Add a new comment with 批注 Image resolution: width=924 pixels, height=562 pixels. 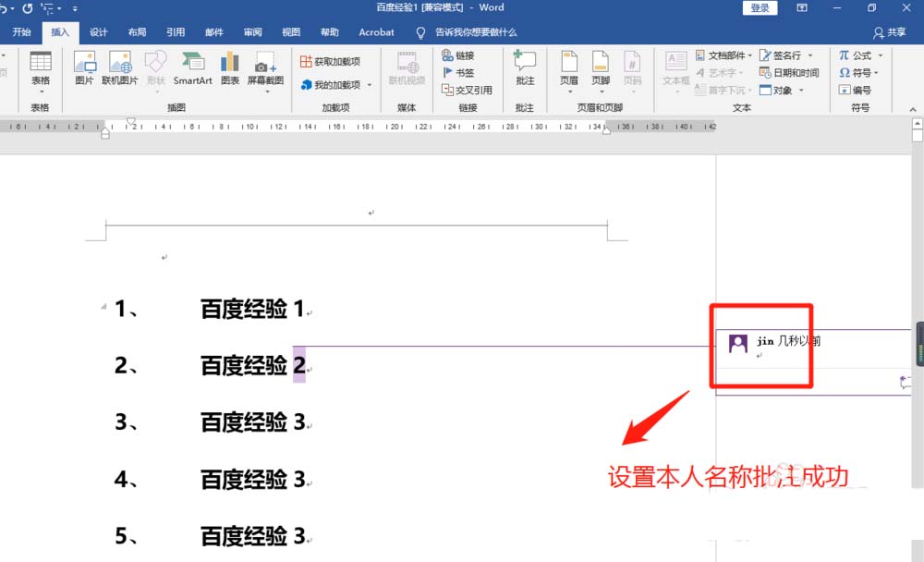tap(525, 68)
